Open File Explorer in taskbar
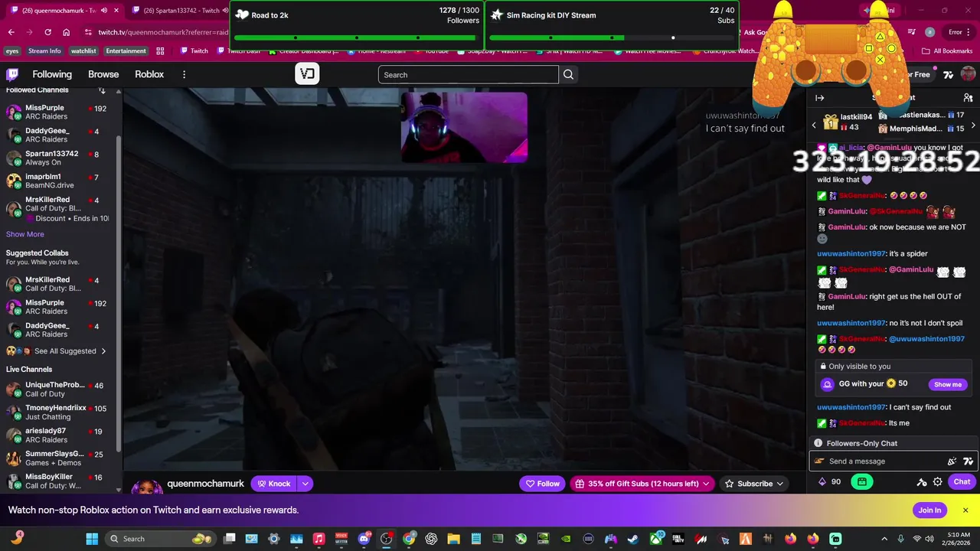 (x=453, y=539)
